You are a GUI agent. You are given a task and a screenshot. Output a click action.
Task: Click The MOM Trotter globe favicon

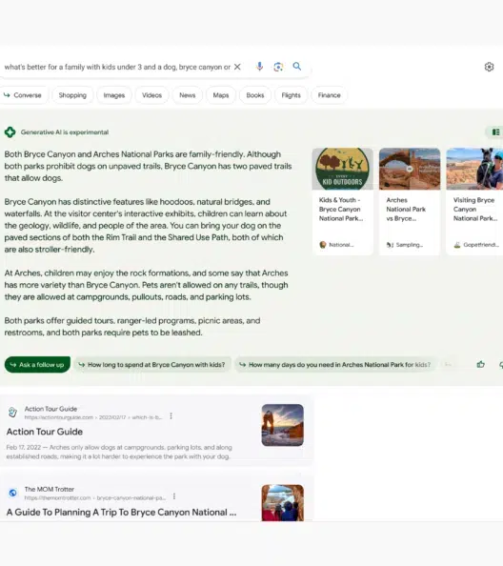[13, 493]
